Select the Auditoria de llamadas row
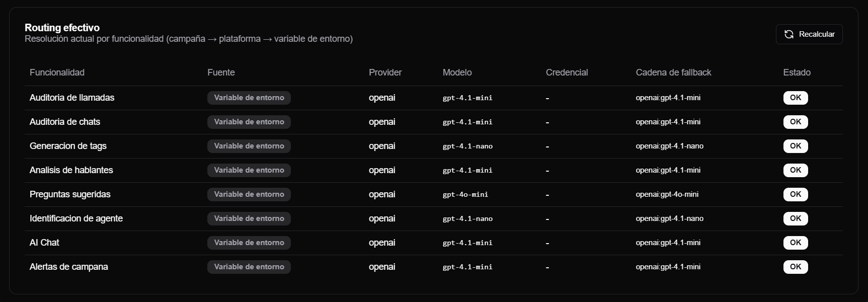The image size is (868, 302). [433, 98]
